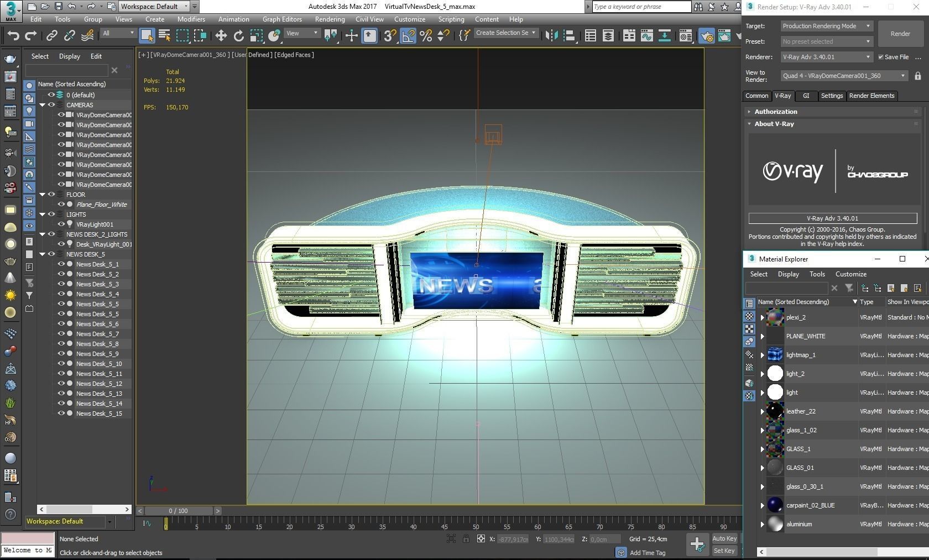Click the Material Explorer search field

(x=786, y=288)
